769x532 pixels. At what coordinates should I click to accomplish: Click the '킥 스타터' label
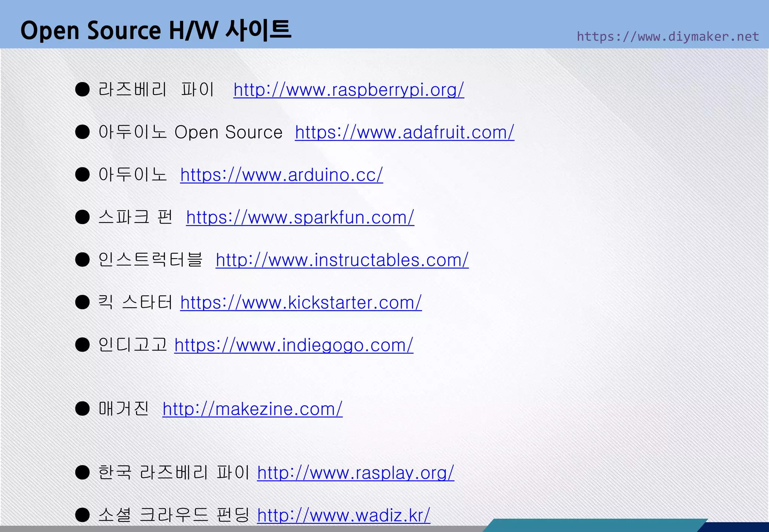tap(135, 302)
